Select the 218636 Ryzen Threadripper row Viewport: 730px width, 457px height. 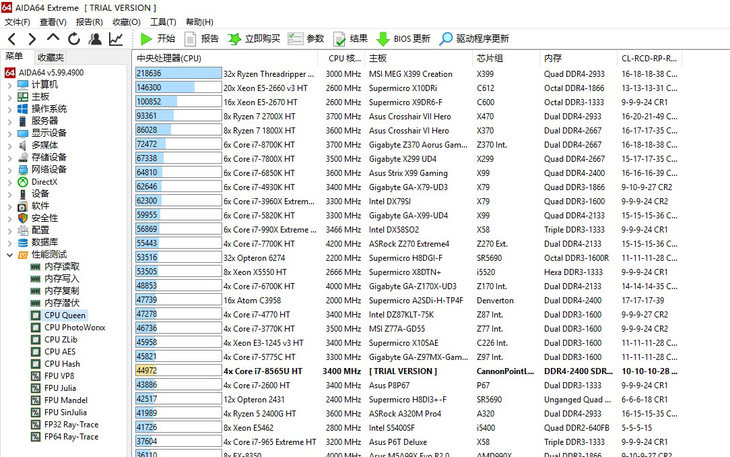coord(406,74)
